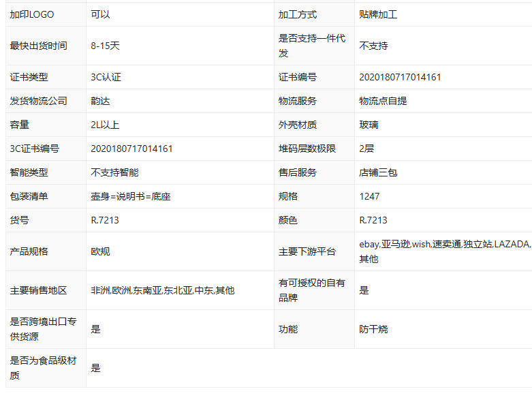This screenshot has height=402, width=532.
Task: Click the 是否支持一件代发 label
Action: (x=312, y=46)
